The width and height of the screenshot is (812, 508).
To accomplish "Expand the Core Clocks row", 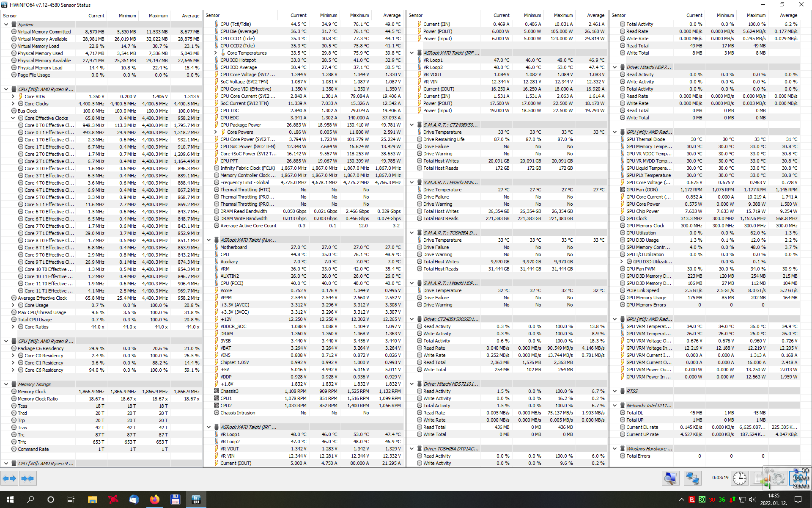I will 13,104.
